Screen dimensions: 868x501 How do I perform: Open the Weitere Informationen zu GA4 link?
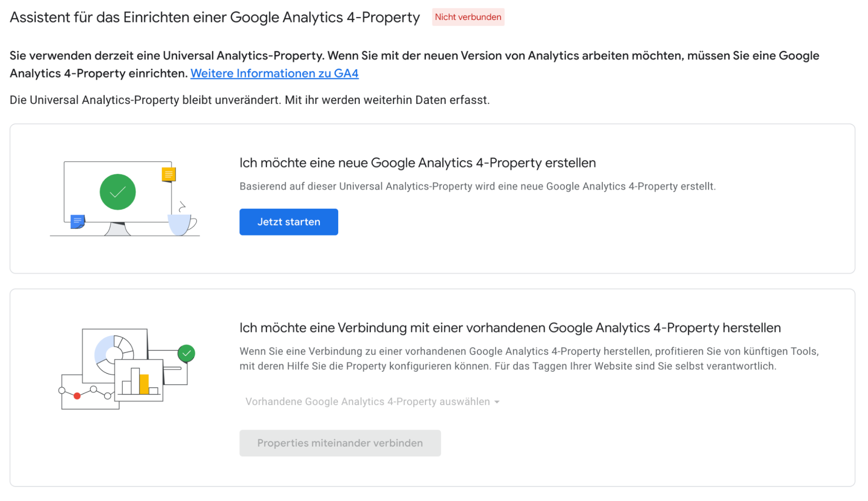274,73
